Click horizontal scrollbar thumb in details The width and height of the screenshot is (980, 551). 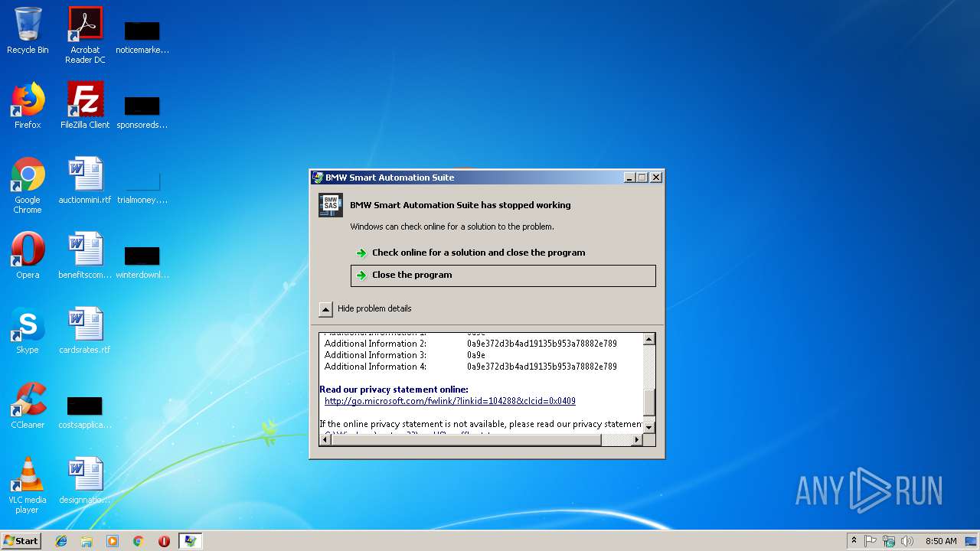click(x=466, y=439)
